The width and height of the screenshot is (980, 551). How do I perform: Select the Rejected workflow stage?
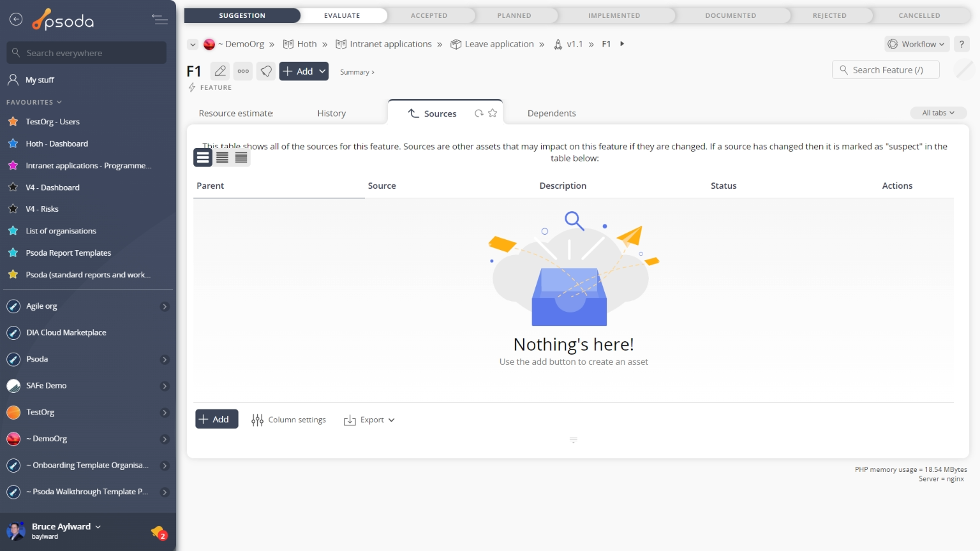click(830, 15)
